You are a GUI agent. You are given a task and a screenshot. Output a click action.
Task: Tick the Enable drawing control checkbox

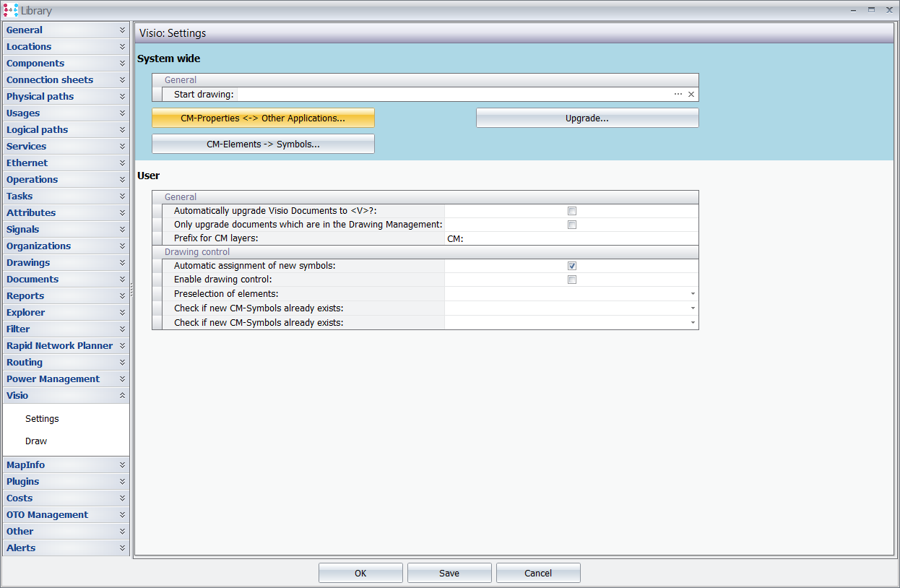click(572, 280)
